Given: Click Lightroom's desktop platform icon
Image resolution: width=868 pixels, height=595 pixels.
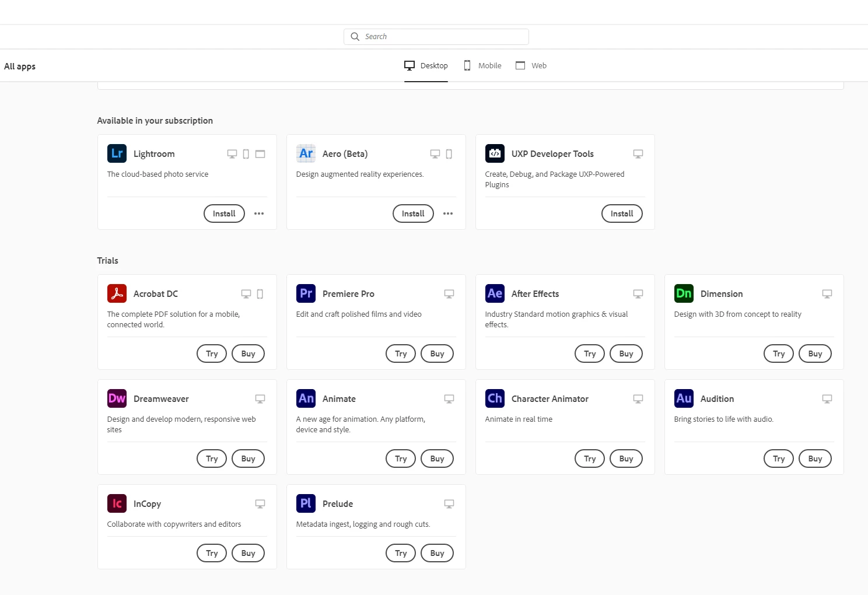Looking at the screenshot, I should click(x=232, y=154).
